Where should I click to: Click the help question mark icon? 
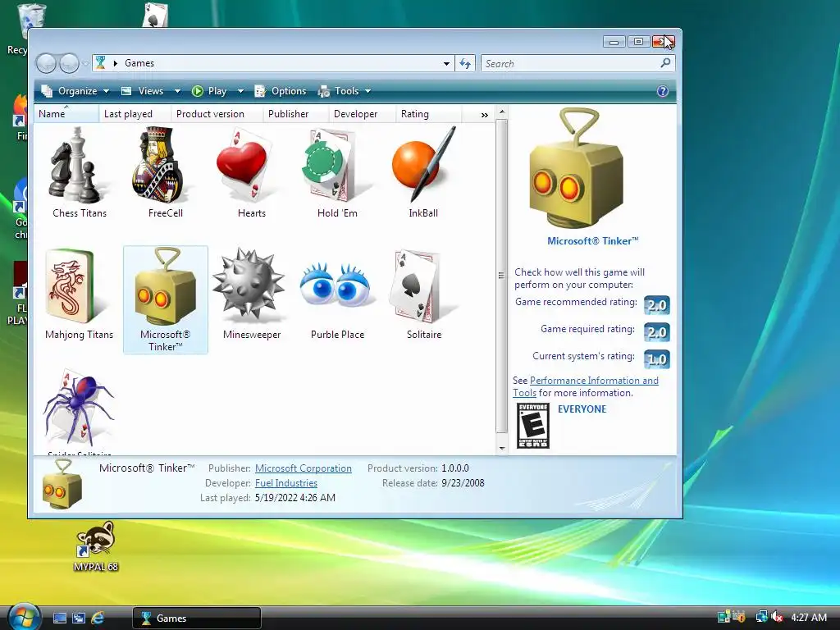tap(663, 91)
